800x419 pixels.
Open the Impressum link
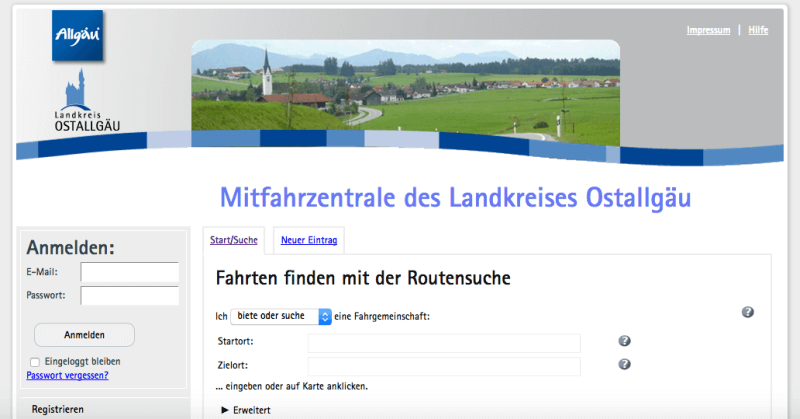[x=708, y=30]
